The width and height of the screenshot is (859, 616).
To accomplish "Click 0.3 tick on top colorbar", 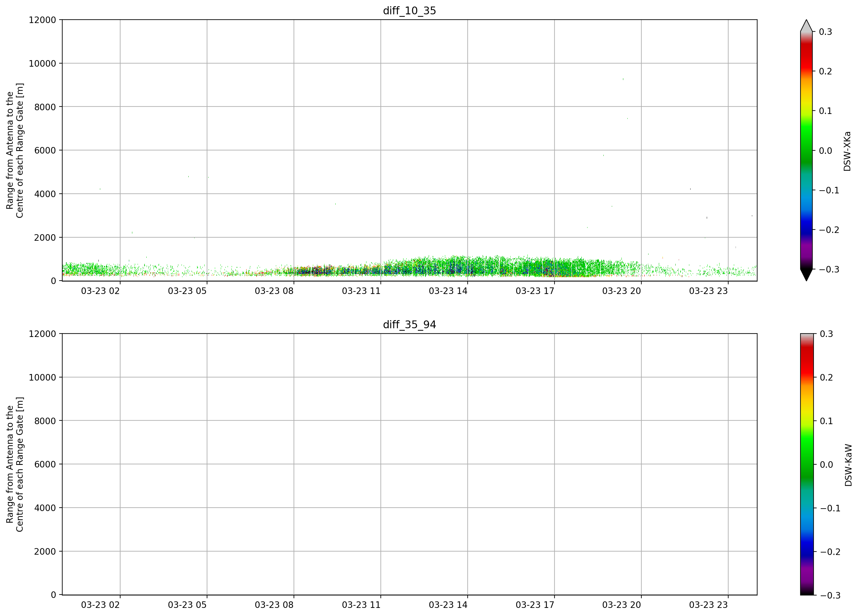I will coord(825,32).
